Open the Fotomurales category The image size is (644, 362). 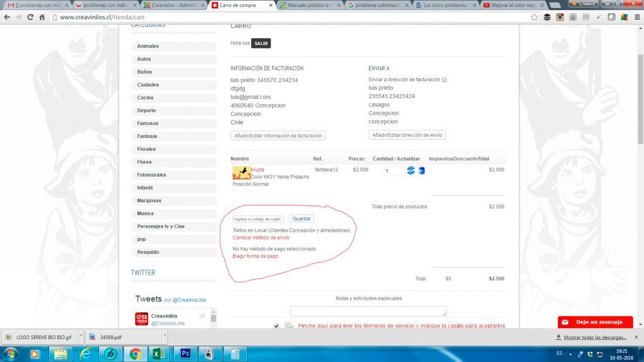coord(174,175)
